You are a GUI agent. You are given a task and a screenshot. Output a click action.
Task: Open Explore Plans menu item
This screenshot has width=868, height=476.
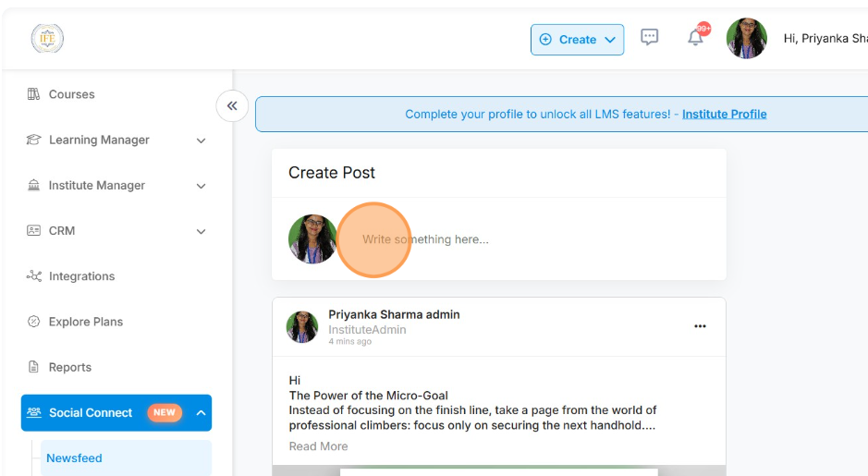86,322
